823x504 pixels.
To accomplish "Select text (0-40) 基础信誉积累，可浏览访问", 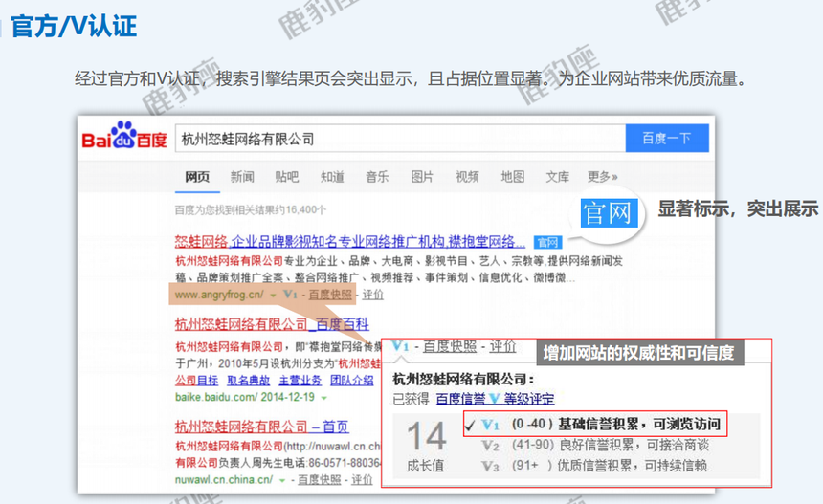I will click(616, 424).
